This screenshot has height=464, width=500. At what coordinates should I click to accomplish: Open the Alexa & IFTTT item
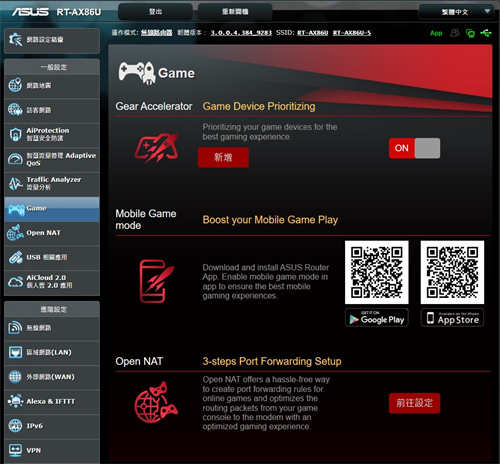(52, 401)
